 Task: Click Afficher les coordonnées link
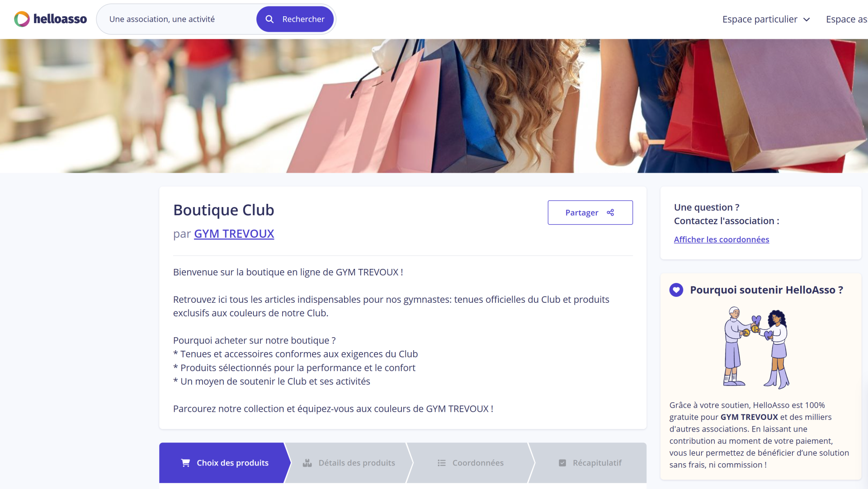[721, 240]
